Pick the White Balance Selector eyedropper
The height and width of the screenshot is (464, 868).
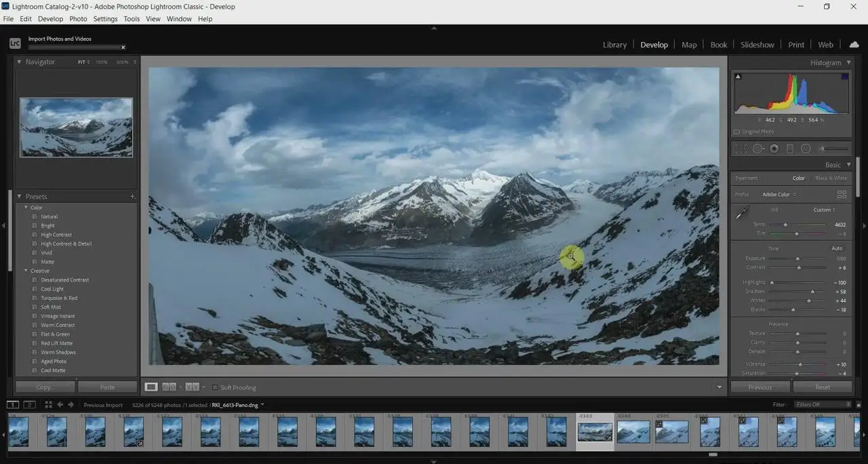click(x=743, y=213)
